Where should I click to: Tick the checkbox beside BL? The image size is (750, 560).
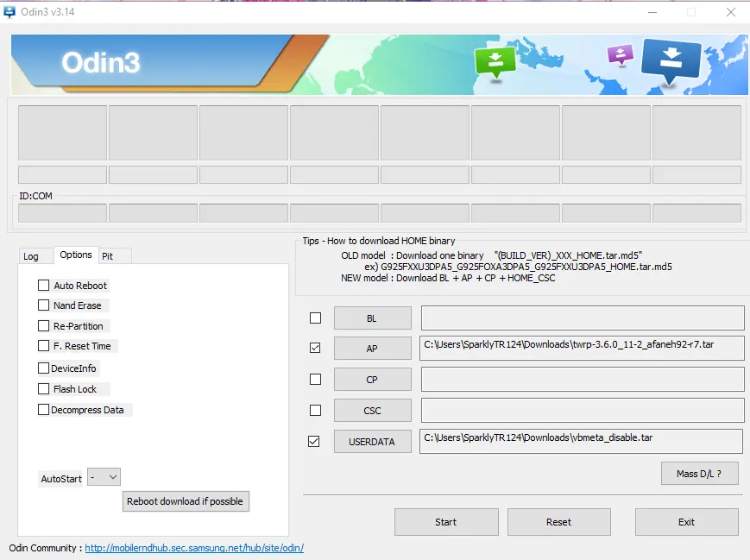point(315,318)
